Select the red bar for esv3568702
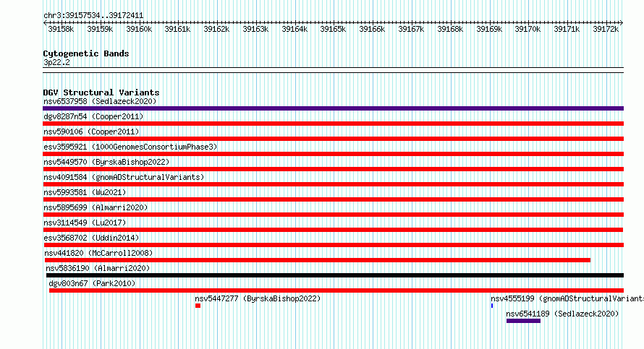The image size is (644, 349). [x=333, y=245]
